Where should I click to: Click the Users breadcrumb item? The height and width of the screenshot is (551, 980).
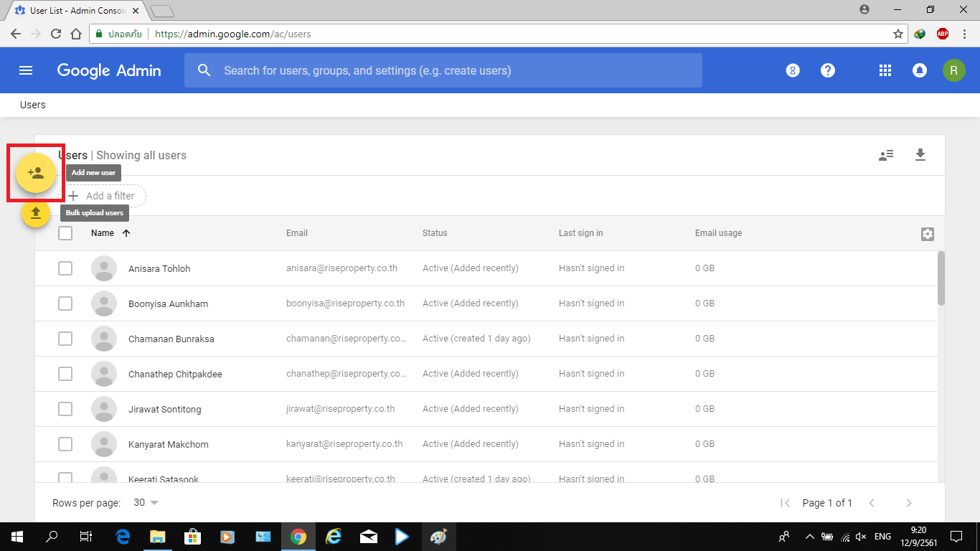click(x=33, y=105)
